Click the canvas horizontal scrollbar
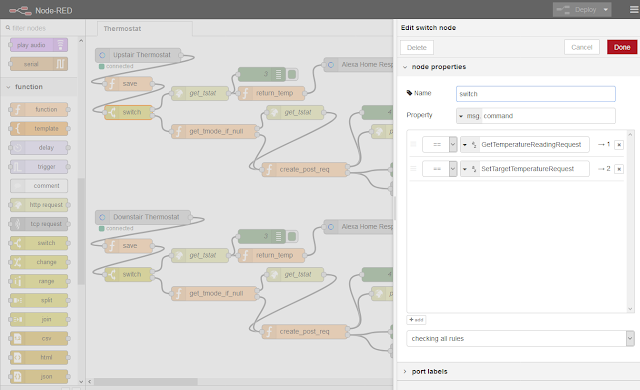 coord(145,382)
